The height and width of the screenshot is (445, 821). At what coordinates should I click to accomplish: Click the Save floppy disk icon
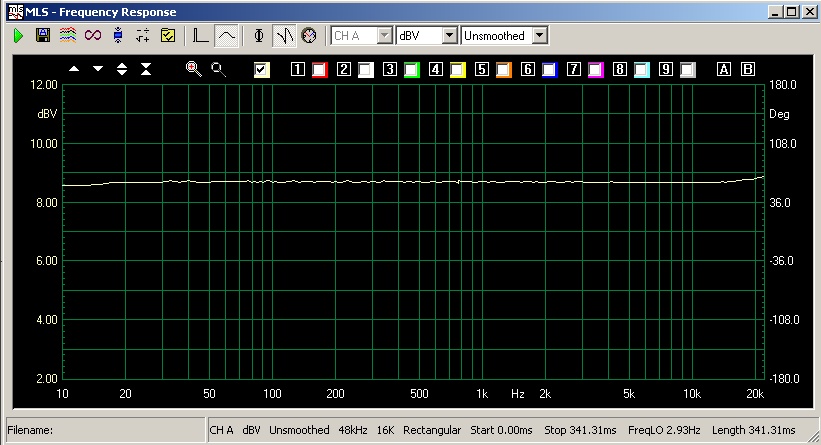(43, 36)
